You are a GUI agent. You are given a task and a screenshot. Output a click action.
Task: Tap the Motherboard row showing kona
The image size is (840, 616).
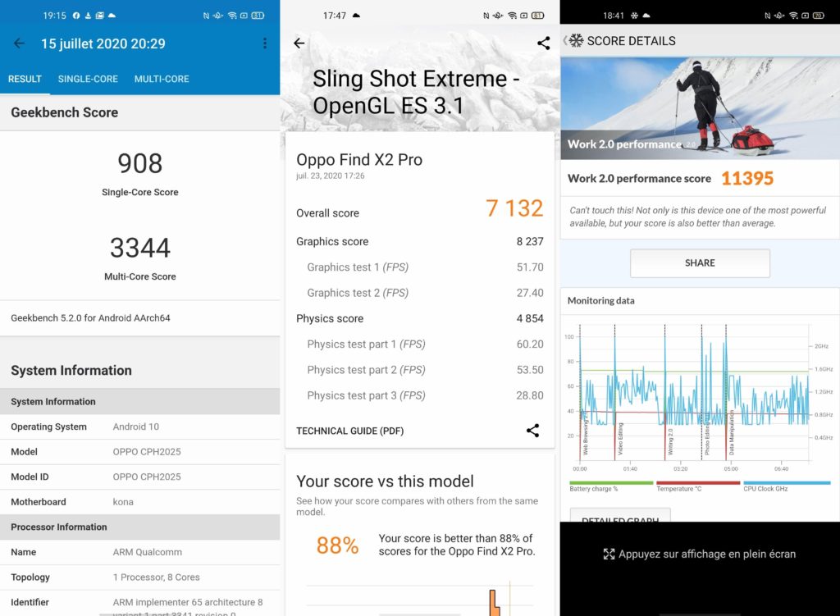click(139, 502)
